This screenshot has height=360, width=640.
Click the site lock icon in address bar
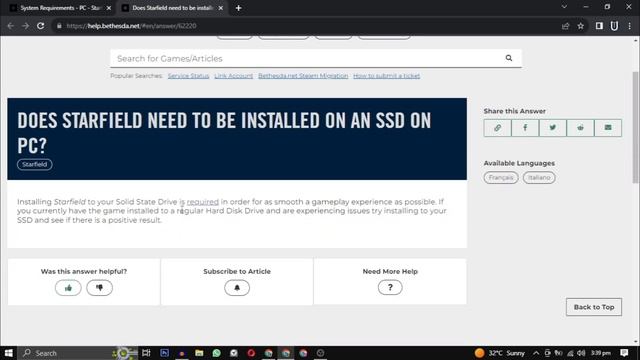[x=59, y=26]
